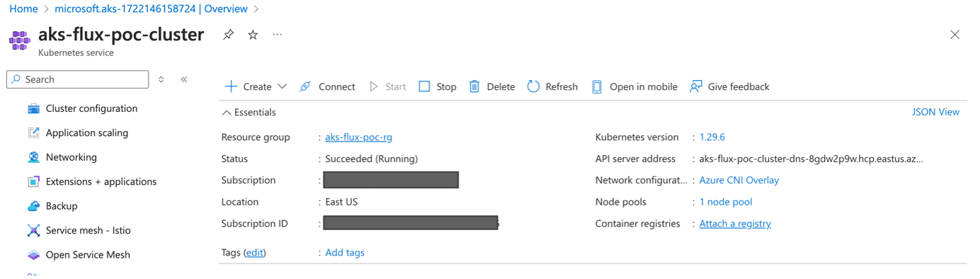980x279 pixels.
Task: Click Attach a registry link
Action: pos(735,224)
